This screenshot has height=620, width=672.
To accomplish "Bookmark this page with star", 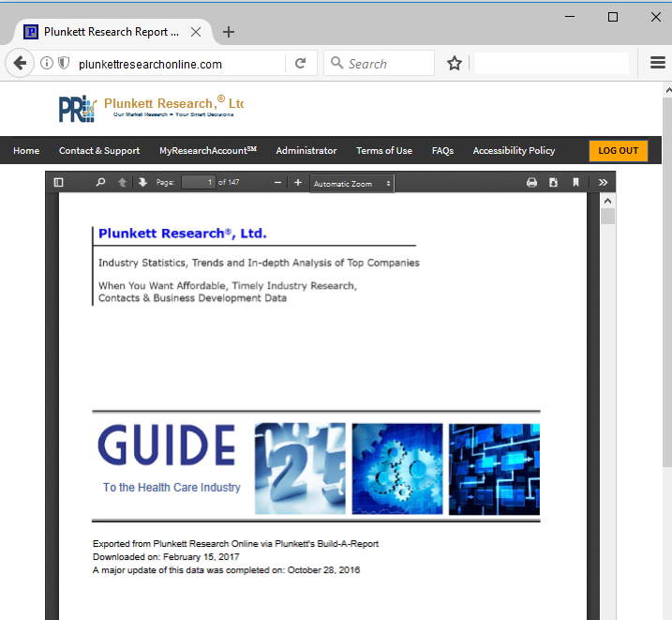I will [455, 64].
